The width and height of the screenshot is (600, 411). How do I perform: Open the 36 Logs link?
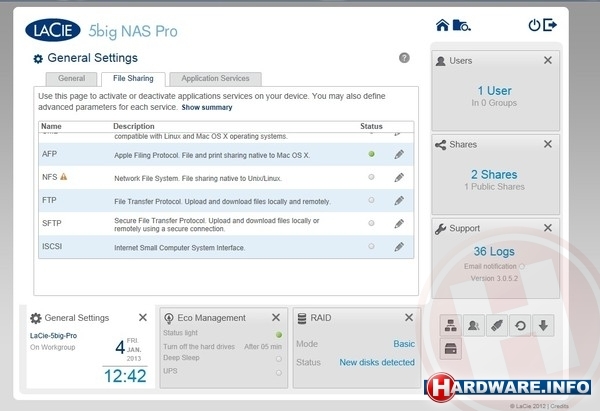click(494, 251)
